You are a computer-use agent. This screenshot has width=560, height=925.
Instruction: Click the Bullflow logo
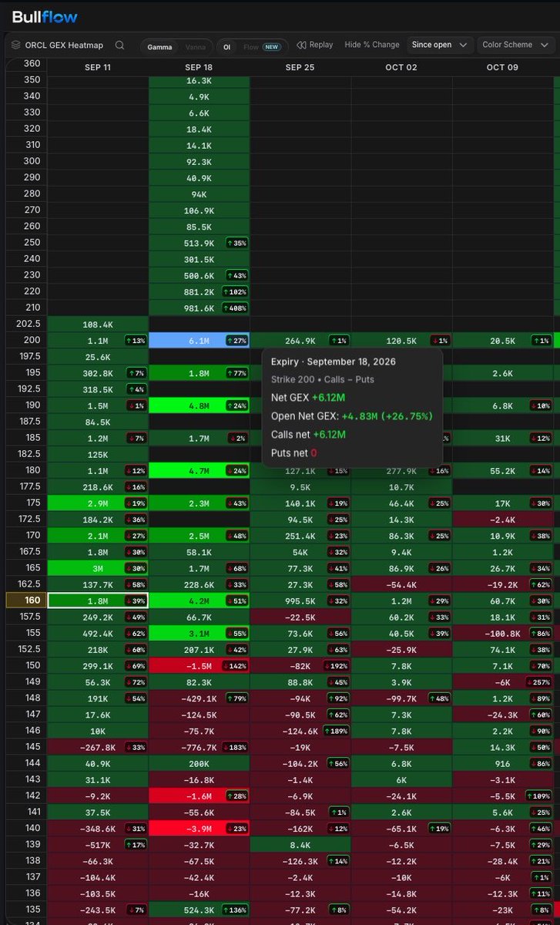[45, 16]
